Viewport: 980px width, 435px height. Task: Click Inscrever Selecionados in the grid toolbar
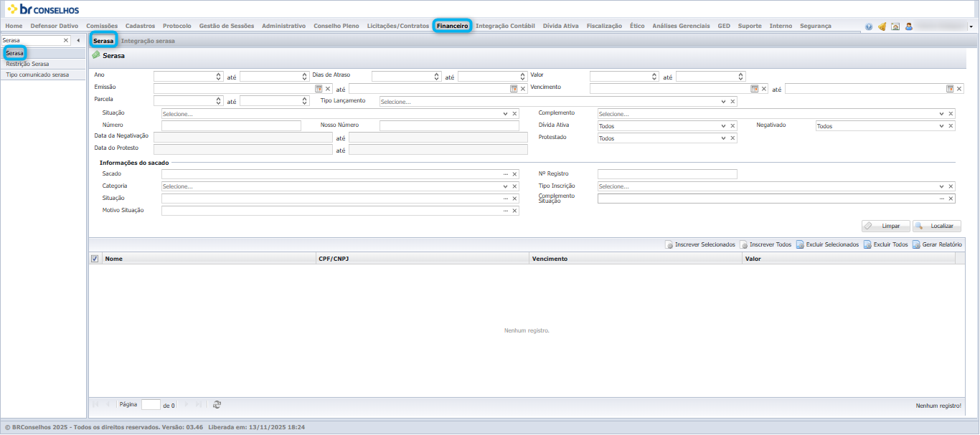click(700, 244)
